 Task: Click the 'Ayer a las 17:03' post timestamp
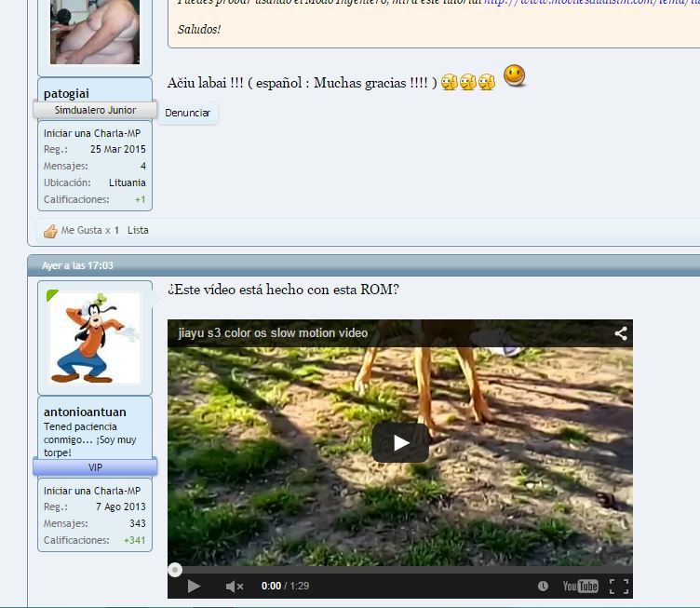tap(77, 265)
